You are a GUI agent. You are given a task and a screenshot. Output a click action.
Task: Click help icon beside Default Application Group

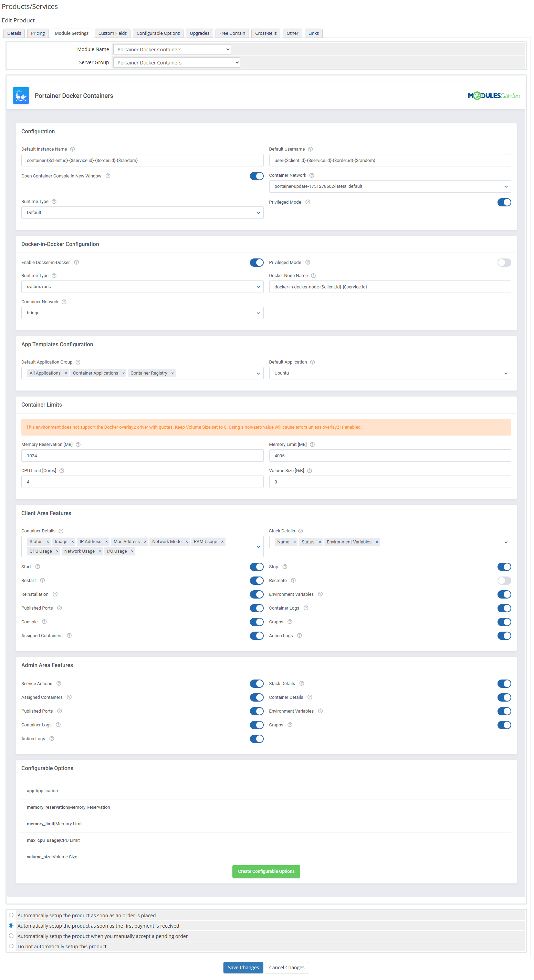(78, 362)
